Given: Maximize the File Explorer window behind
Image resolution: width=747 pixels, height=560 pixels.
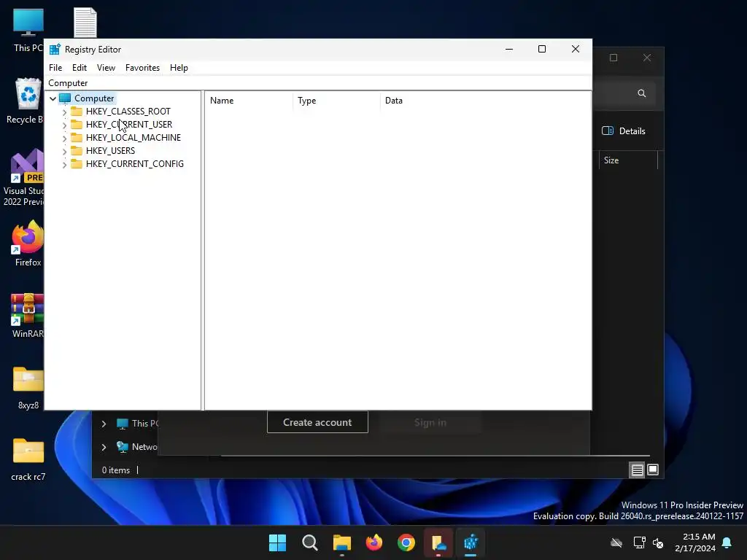Looking at the screenshot, I should coord(614,58).
